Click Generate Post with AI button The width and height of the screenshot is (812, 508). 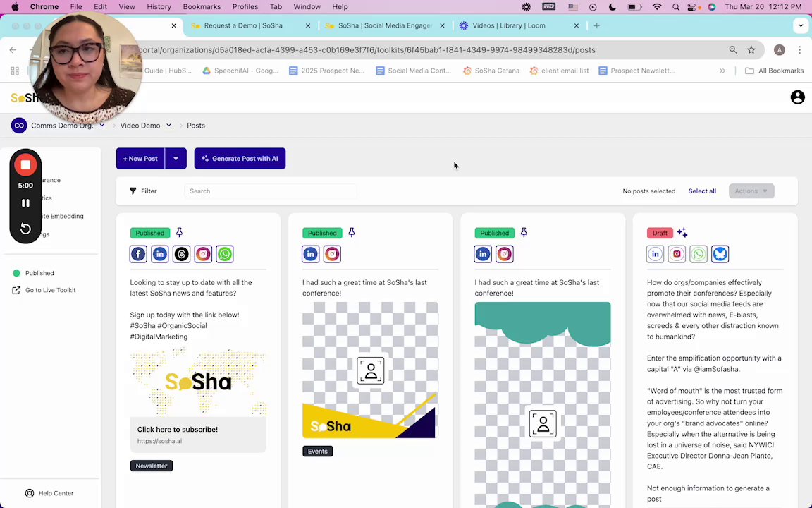pyautogui.click(x=240, y=159)
